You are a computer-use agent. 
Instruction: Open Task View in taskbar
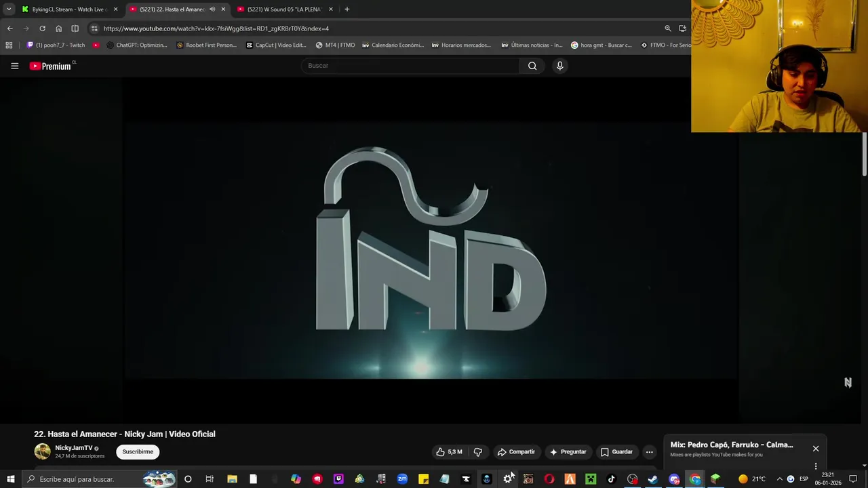[210, 479]
